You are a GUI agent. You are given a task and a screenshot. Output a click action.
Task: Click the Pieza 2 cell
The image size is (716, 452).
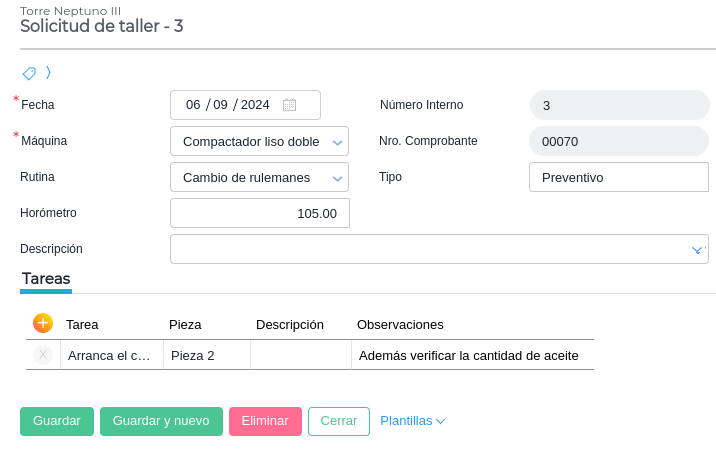[x=206, y=355]
